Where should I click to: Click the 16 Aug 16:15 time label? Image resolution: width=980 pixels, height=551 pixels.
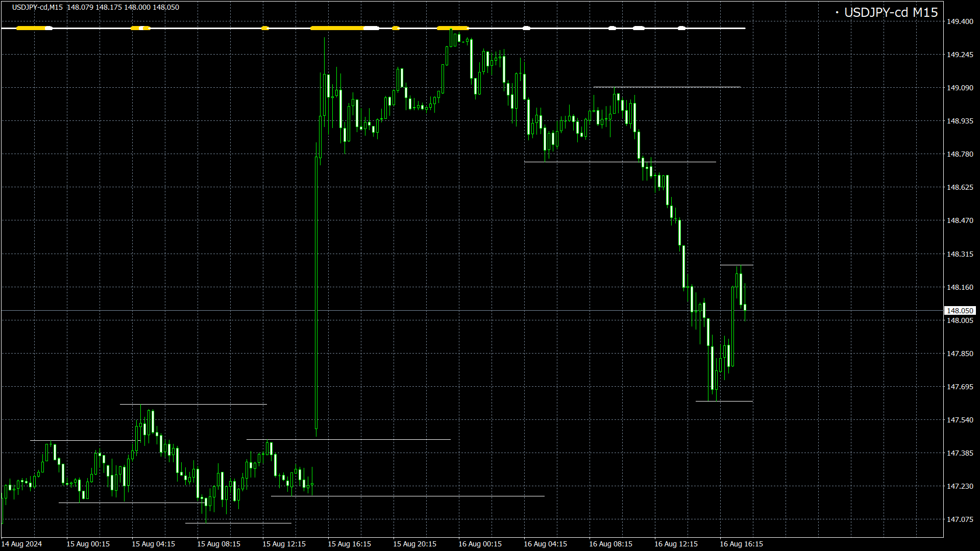[x=741, y=544]
